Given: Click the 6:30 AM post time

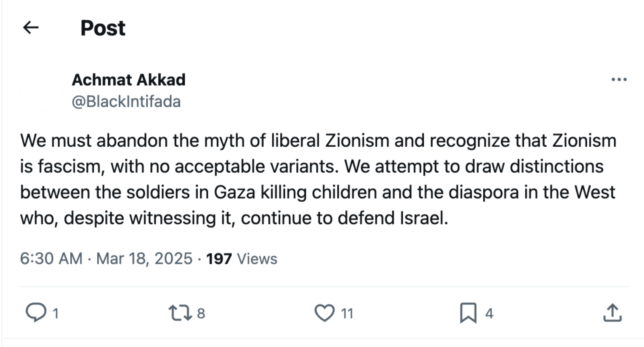Looking at the screenshot, I should (x=51, y=258).
